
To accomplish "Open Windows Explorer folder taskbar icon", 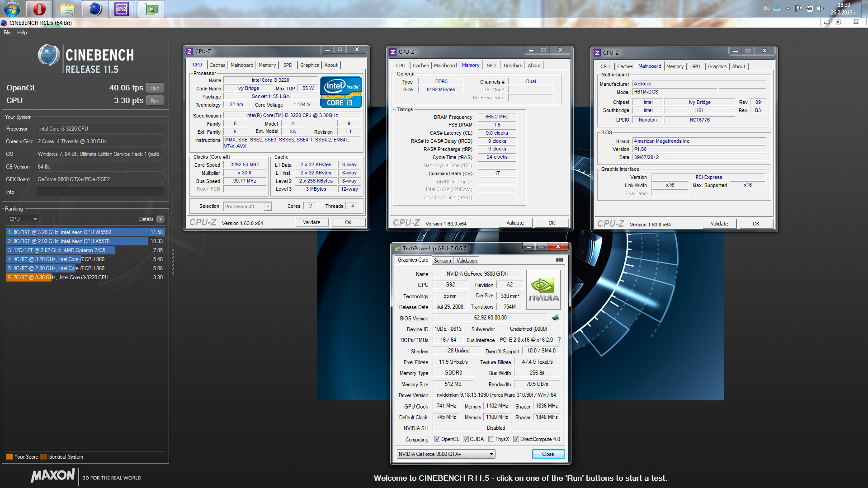I will [x=67, y=9].
